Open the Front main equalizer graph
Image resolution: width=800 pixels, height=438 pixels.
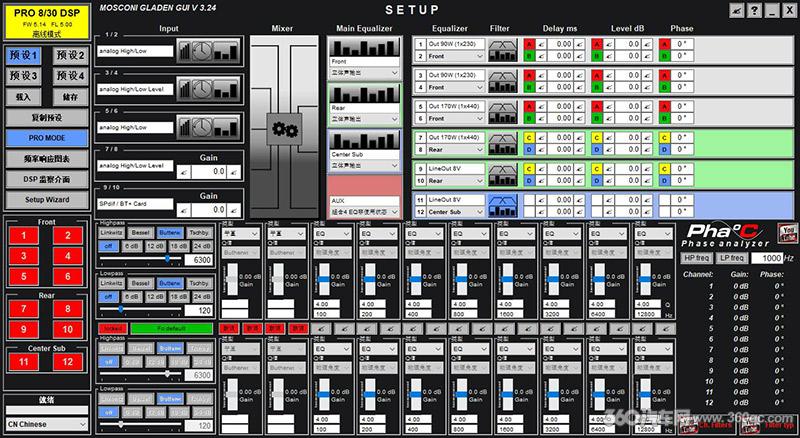pyautogui.click(x=364, y=47)
